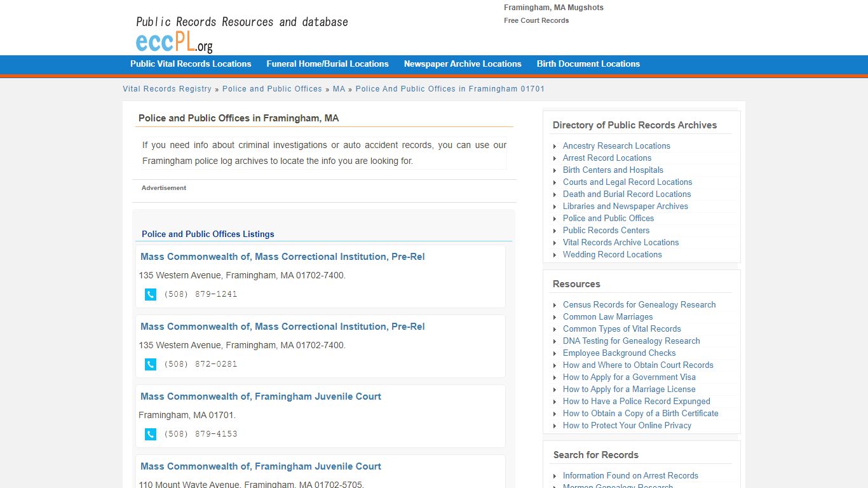This screenshot has height=488, width=868.
Task: Go to Vital Records Registry breadcrumb
Action: 167,89
